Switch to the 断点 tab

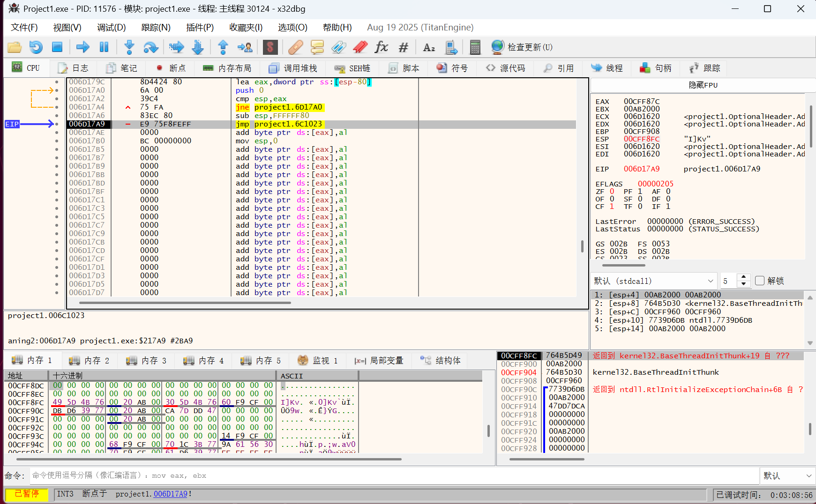pyautogui.click(x=171, y=68)
